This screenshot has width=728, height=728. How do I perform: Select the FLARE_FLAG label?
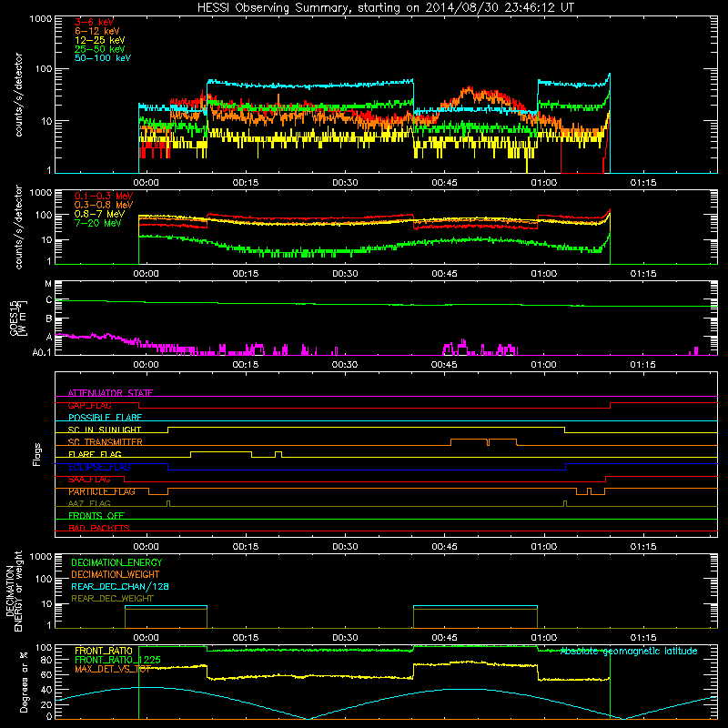click(95, 454)
